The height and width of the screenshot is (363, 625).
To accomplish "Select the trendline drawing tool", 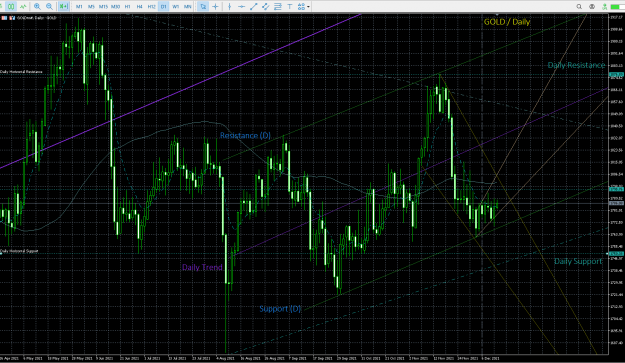I will tap(253, 6).
